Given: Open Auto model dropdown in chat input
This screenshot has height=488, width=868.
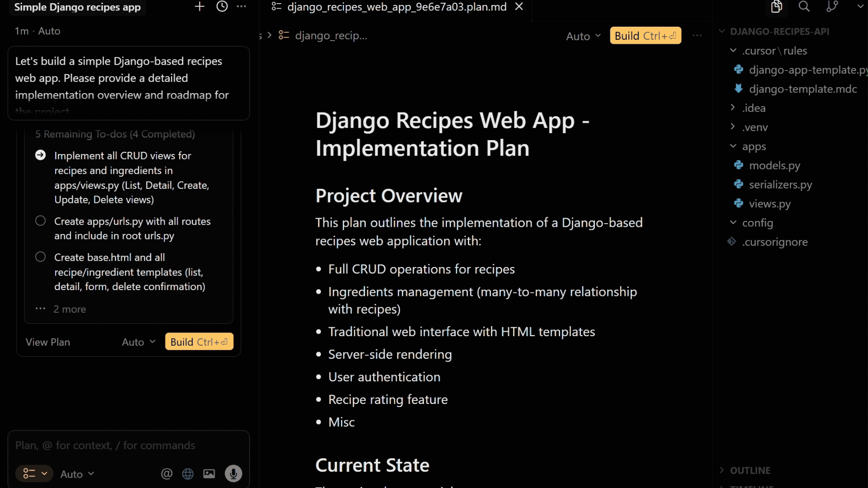Looking at the screenshot, I should [77, 474].
